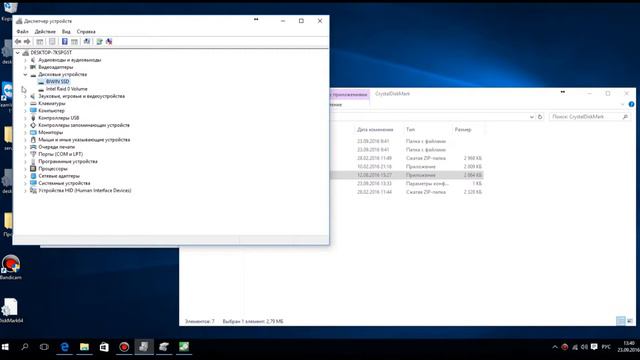Open Task View from taskbar
Screen dimensions: 640x360
click(x=44, y=347)
